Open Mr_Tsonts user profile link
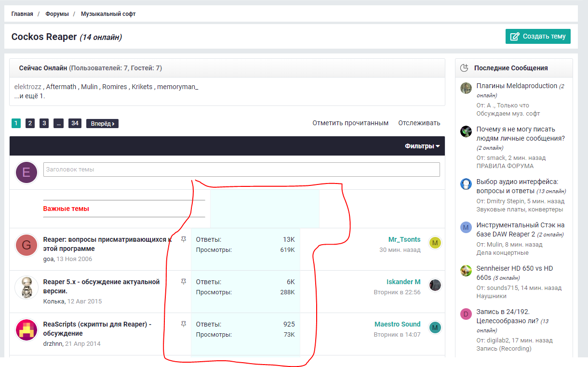This screenshot has height=367, width=588. 404,239
